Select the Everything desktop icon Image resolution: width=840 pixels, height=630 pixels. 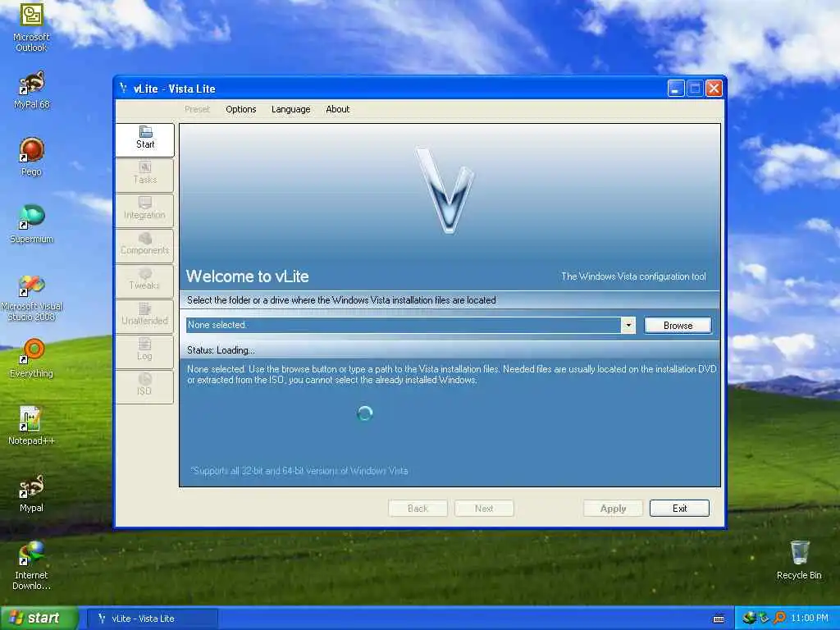(32, 358)
